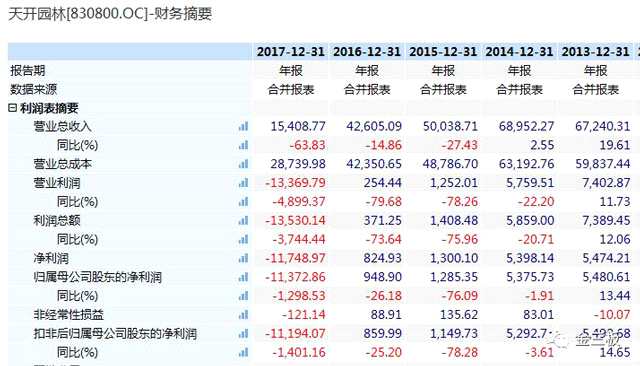Open chart icon for 同比 under 归属母公司股东的净利润
This screenshot has height=366, width=640.
[x=243, y=296]
